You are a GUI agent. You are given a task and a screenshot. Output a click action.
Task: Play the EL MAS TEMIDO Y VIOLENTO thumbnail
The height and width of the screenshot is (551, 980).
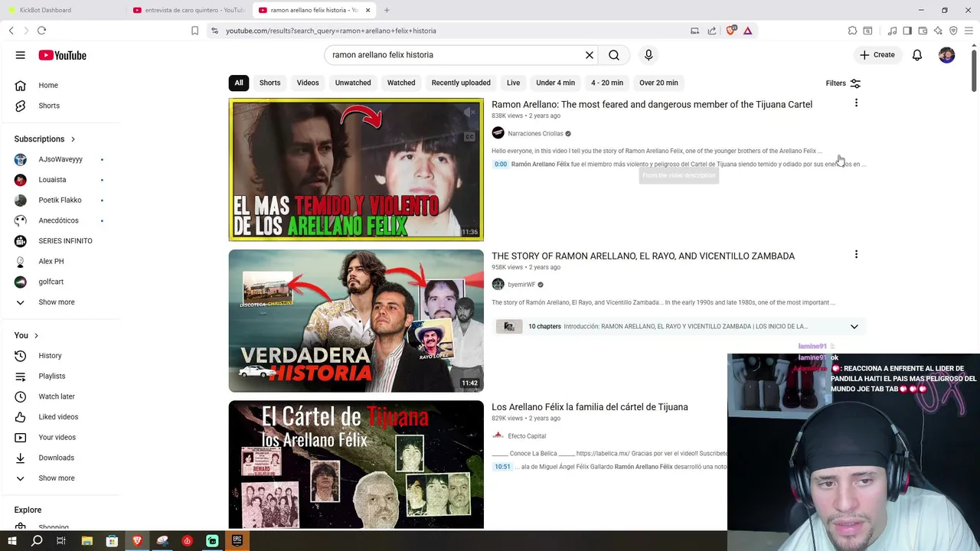pyautogui.click(x=356, y=170)
